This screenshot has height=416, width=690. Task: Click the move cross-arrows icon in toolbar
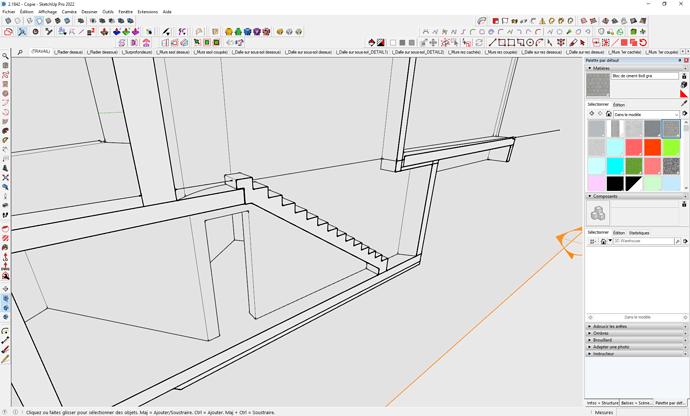pyautogui.click(x=433, y=43)
